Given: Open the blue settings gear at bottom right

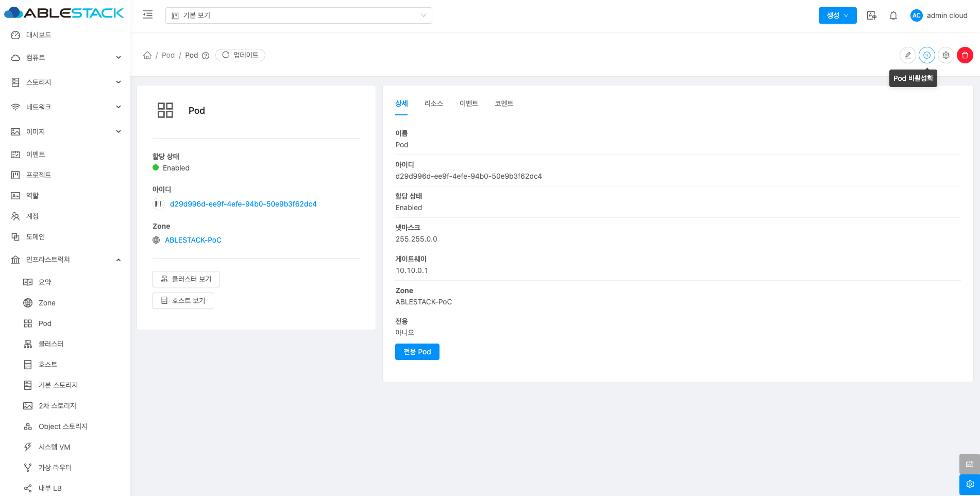Looking at the screenshot, I should pos(969,484).
